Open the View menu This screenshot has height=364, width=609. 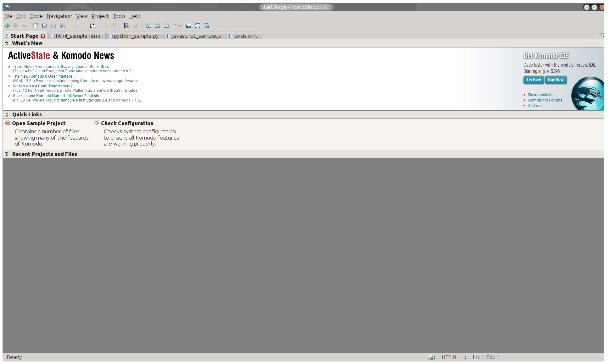click(x=82, y=16)
